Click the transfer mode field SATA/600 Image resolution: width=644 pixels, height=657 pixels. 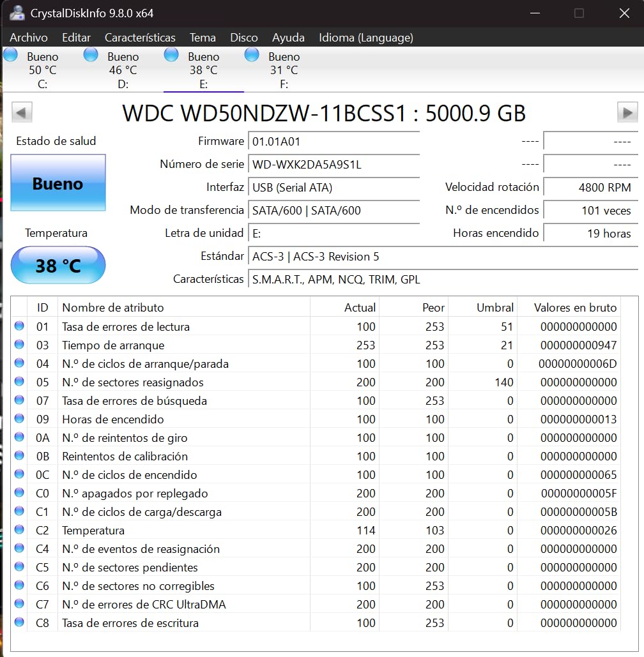click(x=334, y=210)
